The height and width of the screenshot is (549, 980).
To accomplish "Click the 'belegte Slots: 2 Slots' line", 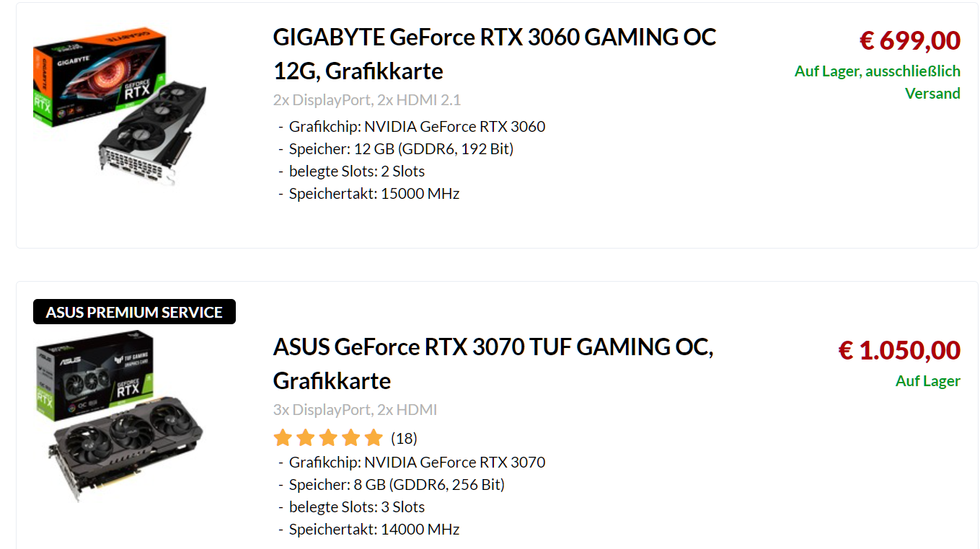I will pos(356,171).
